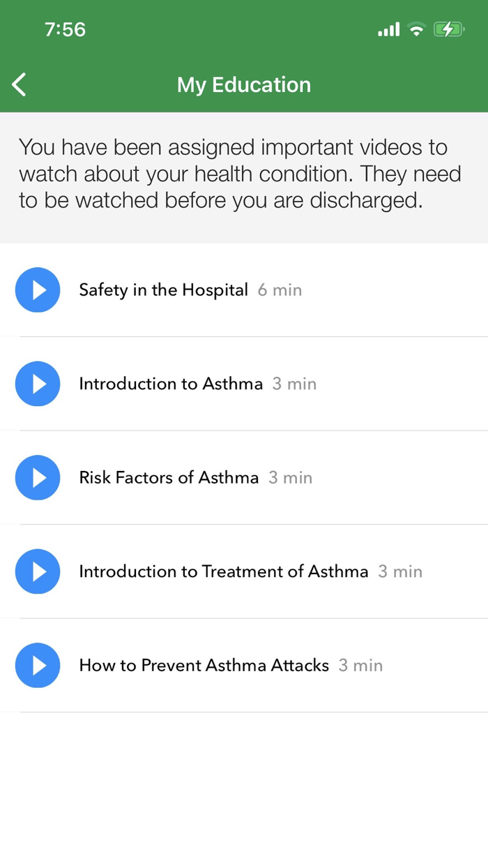The width and height of the screenshot is (488, 868).
Task: Play the Risk Factors of Asthma video
Action: [x=38, y=478]
